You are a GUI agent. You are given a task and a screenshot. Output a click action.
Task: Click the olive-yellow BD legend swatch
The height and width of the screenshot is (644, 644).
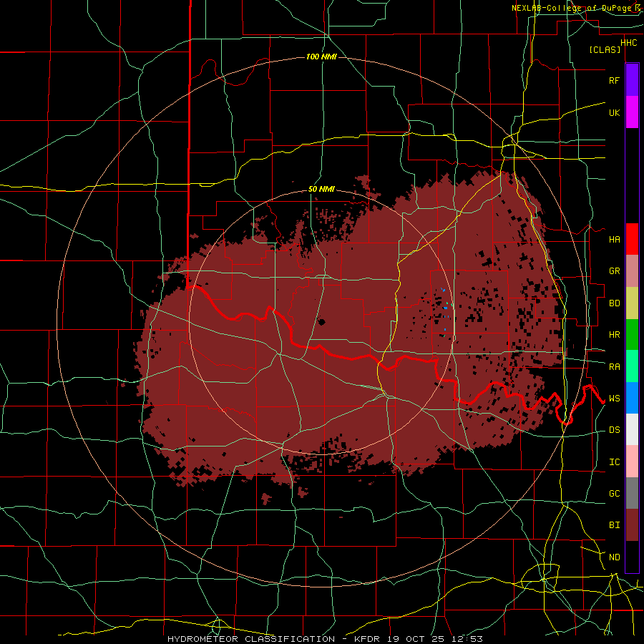tap(632, 303)
